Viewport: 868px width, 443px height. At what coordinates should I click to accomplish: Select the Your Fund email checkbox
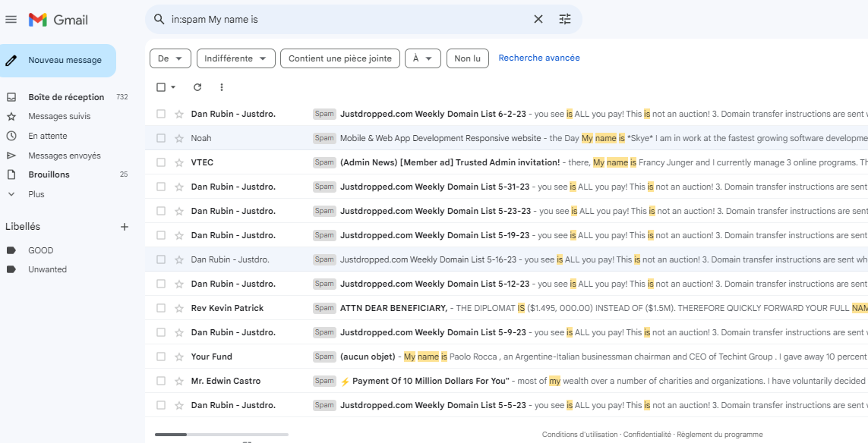click(161, 357)
